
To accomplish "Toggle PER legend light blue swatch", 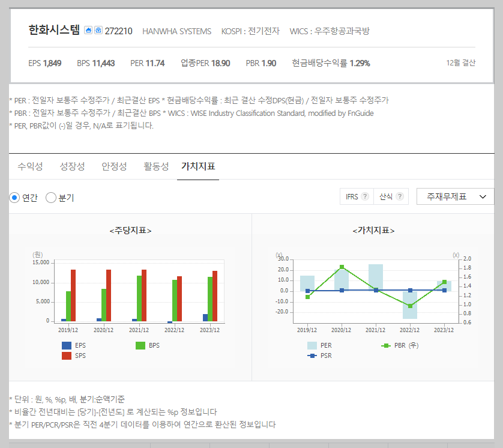I will [312, 346].
